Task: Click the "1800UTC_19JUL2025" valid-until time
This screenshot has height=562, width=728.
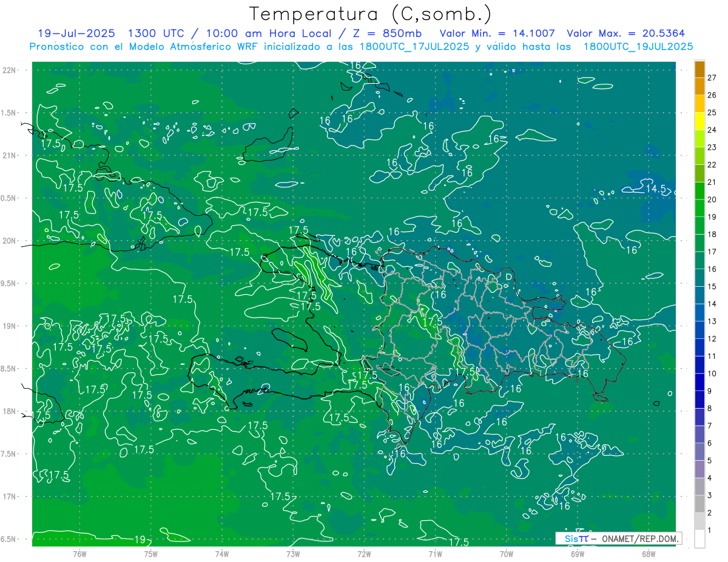Action: 638,47
